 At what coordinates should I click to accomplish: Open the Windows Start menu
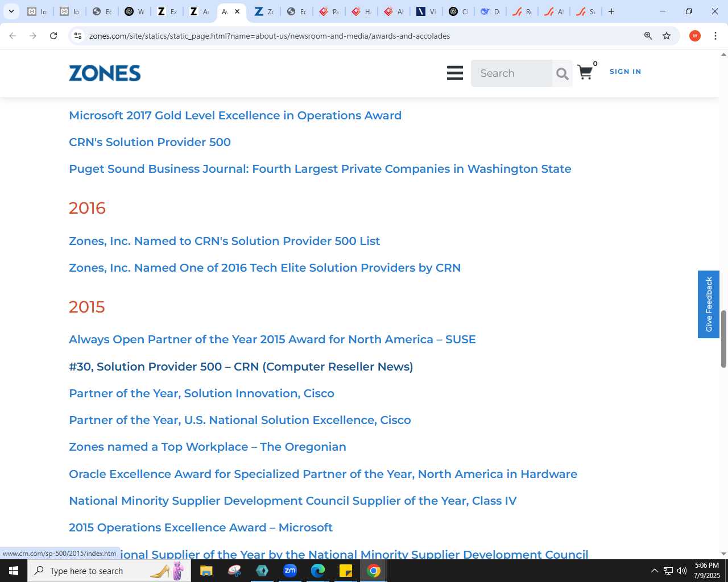coord(14,571)
